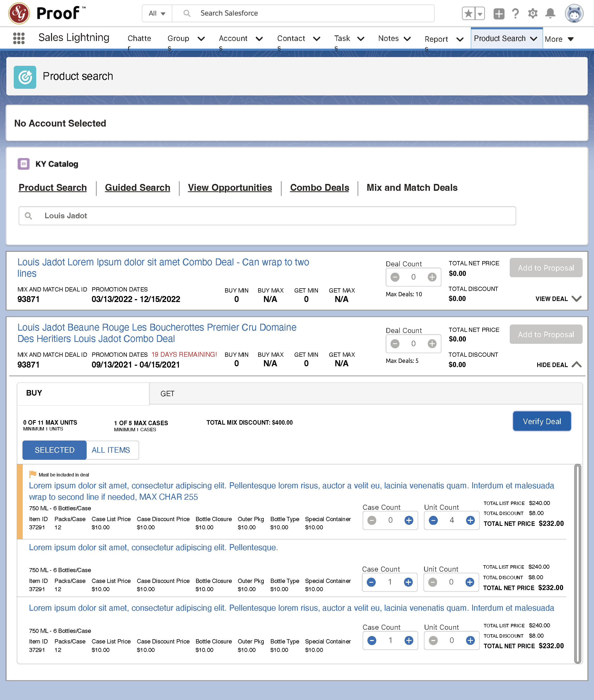Increase Unit Count on first buy item
Screen dimensions: 594x700
(470, 520)
